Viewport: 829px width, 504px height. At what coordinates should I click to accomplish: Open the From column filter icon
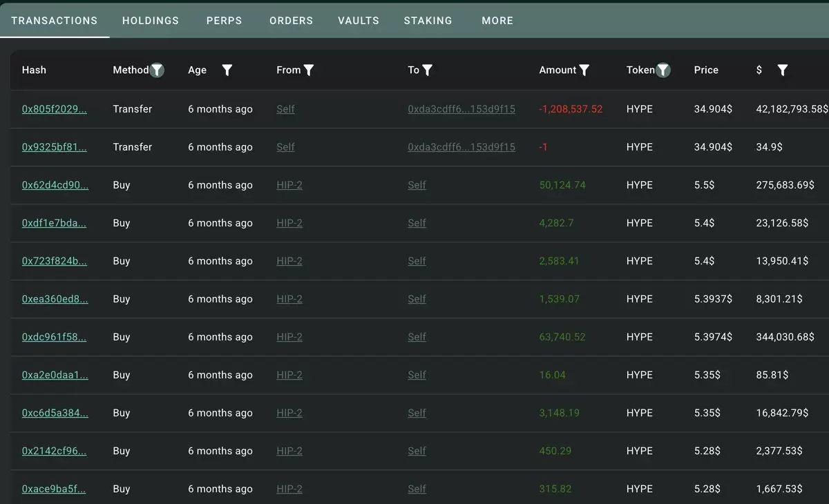pos(309,70)
